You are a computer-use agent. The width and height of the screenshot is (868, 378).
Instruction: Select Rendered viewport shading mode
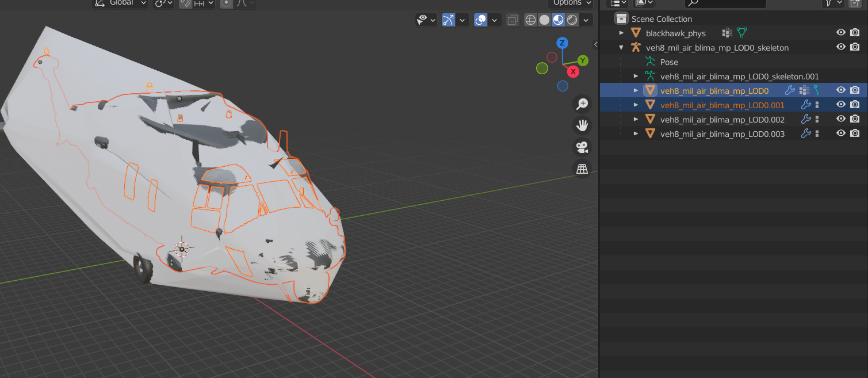coord(572,20)
